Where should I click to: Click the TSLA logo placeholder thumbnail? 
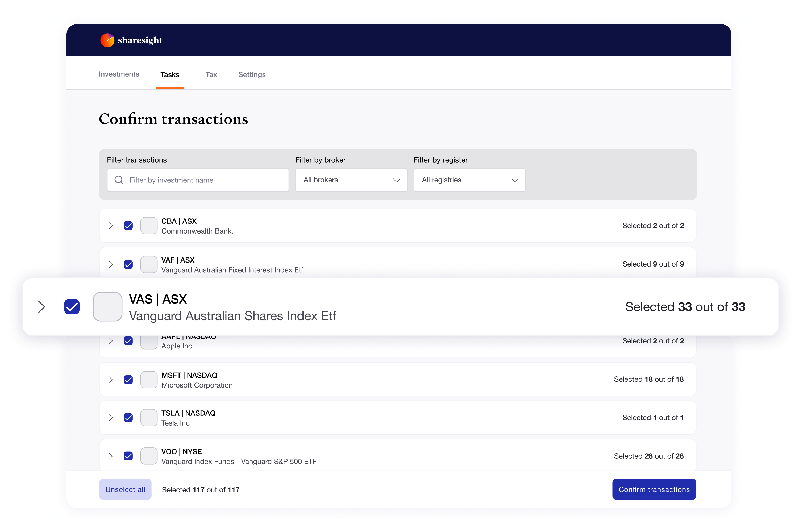pyautogui.click(x=149, y=418)
